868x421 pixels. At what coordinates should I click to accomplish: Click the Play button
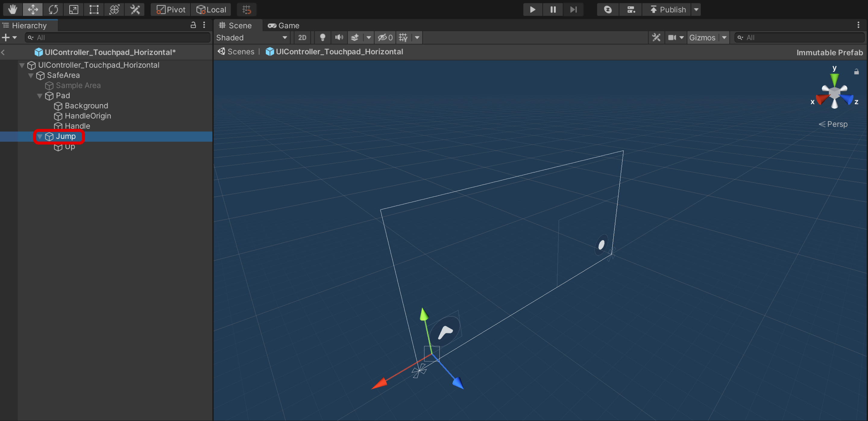(x=532, y=9)
